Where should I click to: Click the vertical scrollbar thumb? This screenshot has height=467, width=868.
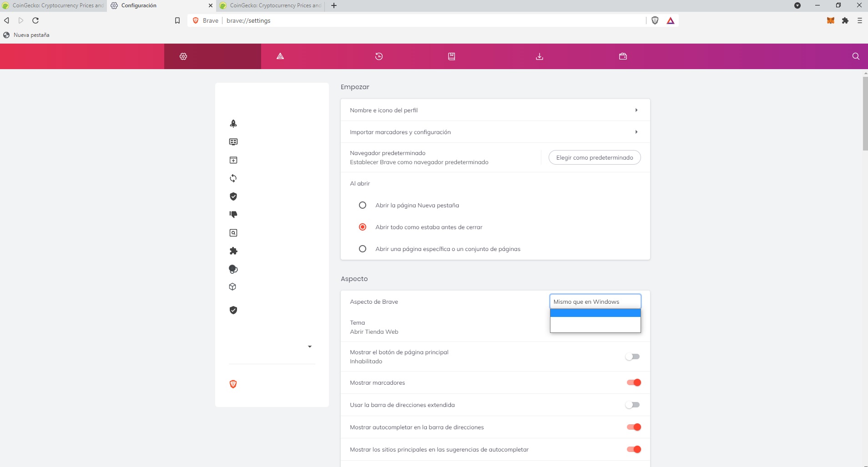pyautogui.click(x=865, y=114)
